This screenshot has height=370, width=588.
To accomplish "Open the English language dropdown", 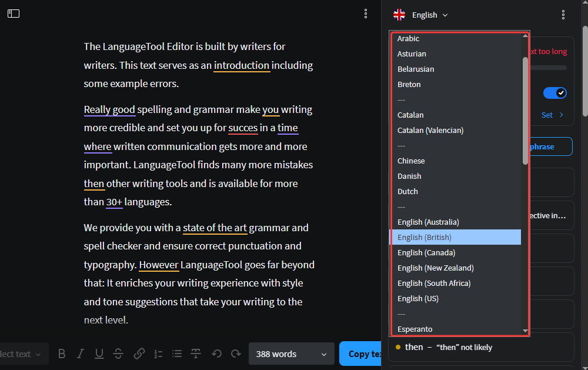I will [x=421, y=15].
